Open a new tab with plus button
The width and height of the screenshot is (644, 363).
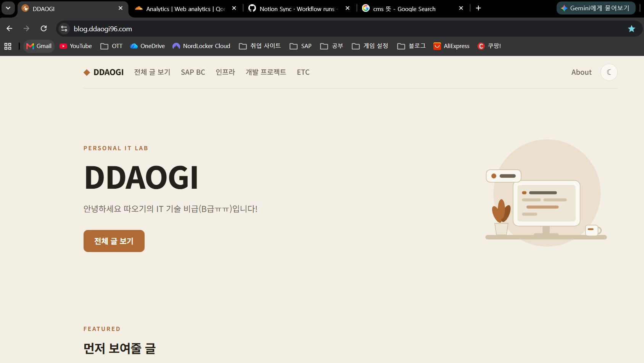pyautogui.click(x=478, y=8)
